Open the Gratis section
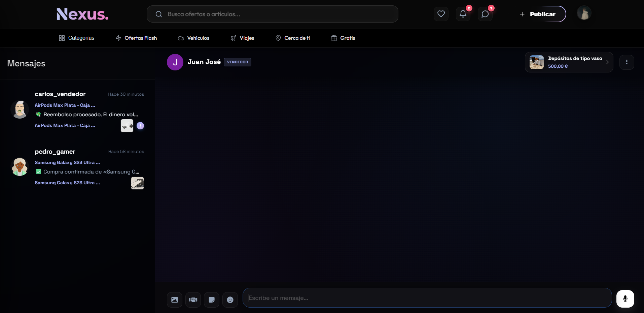 pyautogui.click(x=343, y=38)
